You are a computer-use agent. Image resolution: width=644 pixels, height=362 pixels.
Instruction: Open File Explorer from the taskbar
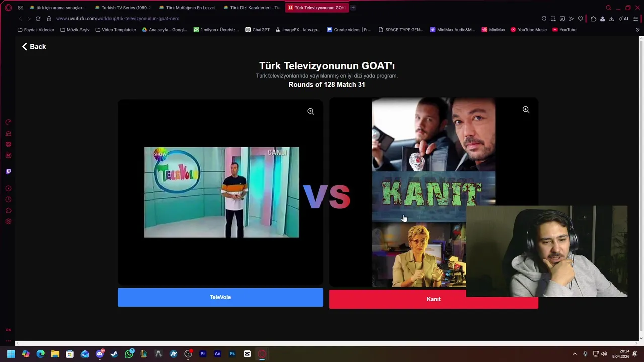point(55,354)
